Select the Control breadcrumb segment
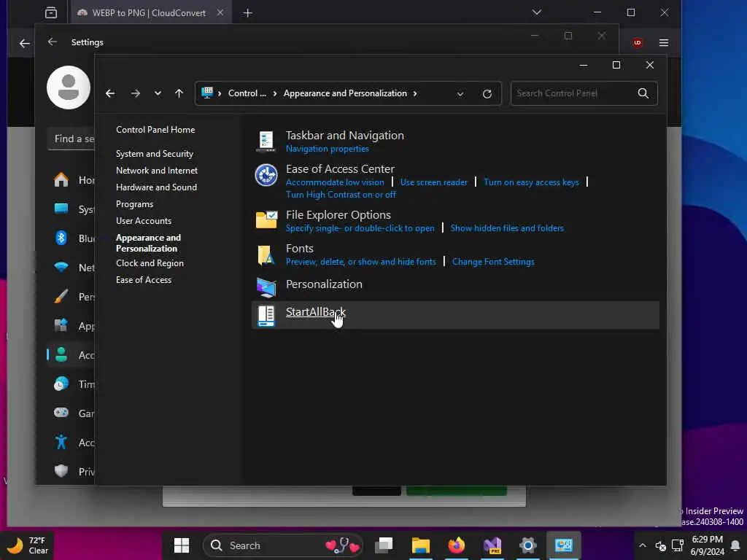Viewport: 747px width, 560px height. (x=247, y=93)
